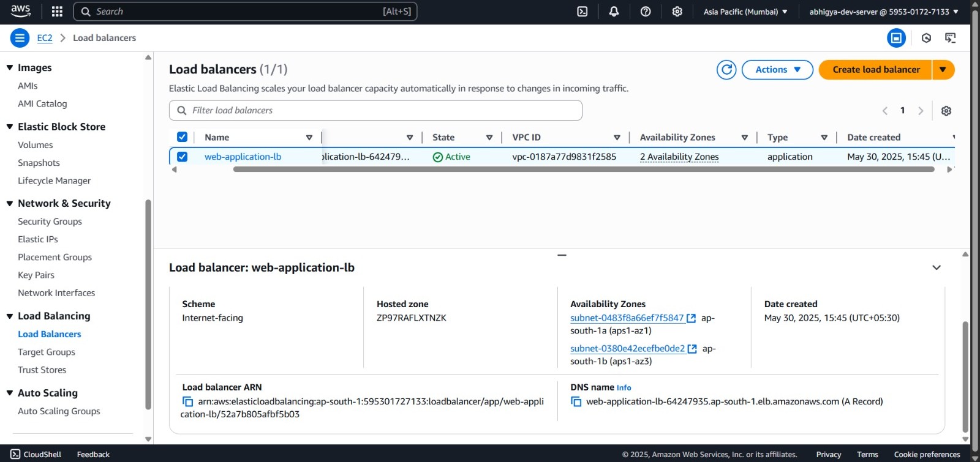Open the subnet-0380e42ecefbe0de2 link
This screenshot has height=462, width=980.
coord(627,349)
